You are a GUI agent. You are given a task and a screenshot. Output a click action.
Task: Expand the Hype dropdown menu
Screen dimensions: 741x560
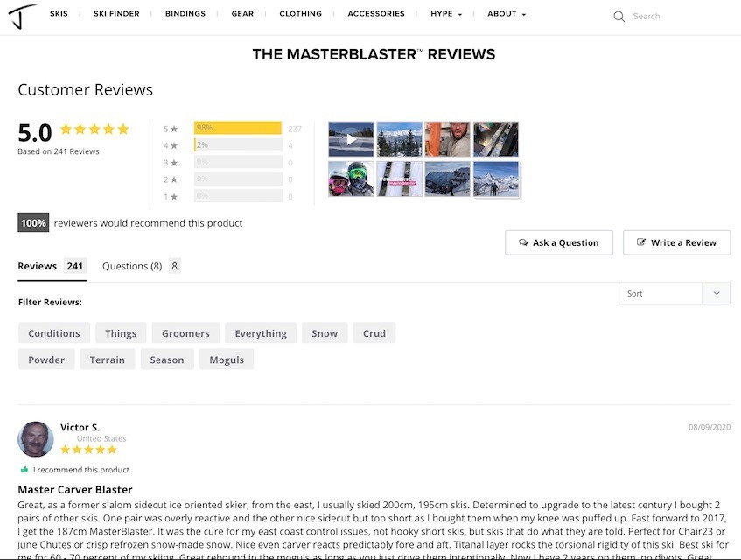coord(446,14)
